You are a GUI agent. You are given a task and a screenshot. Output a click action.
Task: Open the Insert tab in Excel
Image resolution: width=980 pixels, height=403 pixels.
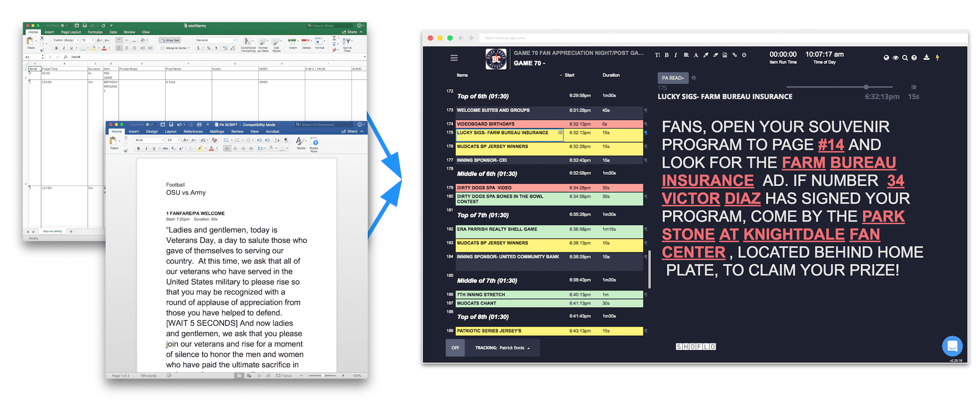click(x=49, y=32)
